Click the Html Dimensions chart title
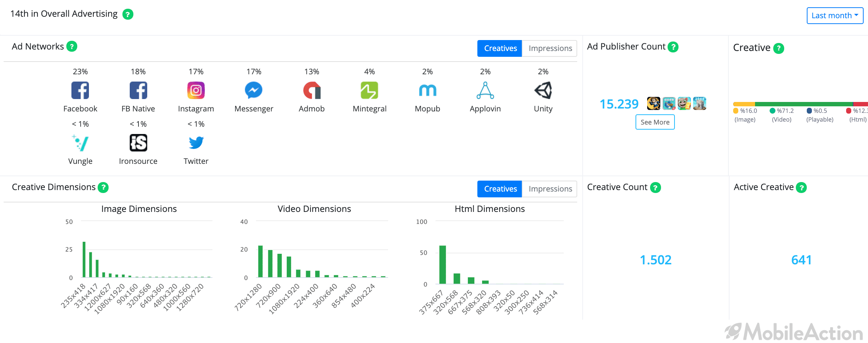 490,209
